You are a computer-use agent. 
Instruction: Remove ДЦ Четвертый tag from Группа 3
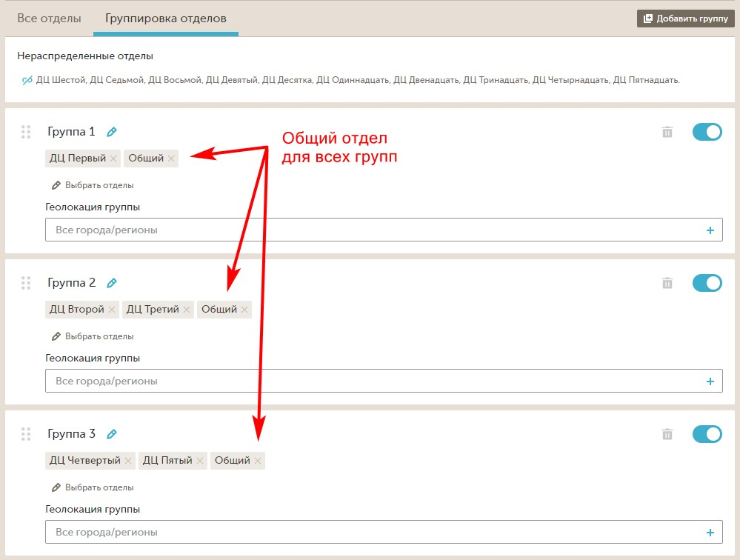128,461
